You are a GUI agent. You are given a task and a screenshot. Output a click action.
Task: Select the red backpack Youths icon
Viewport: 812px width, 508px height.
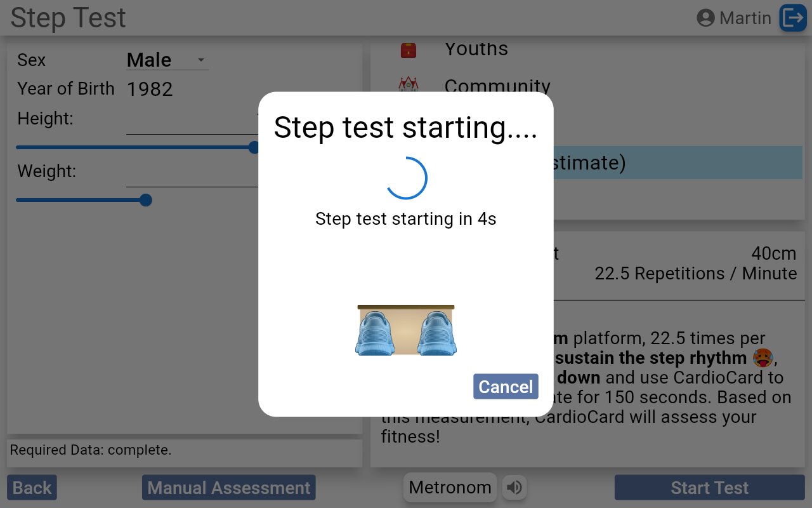(x=409, y=50)
